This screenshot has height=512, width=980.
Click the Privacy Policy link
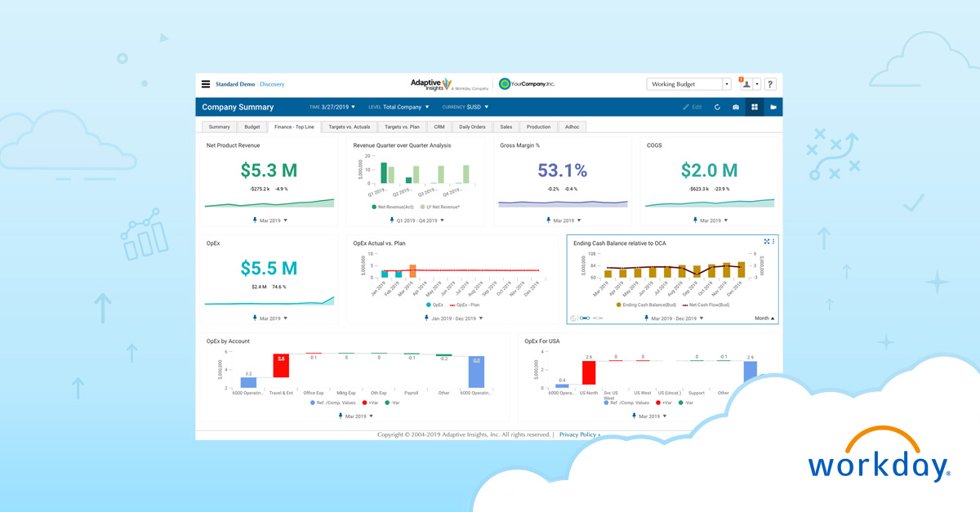pos(578,434)
